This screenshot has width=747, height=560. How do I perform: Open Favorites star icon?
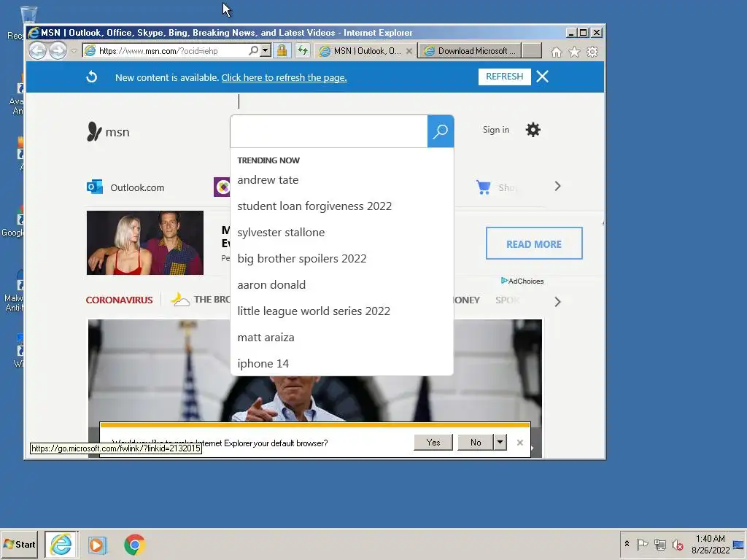tap(575, 52)
